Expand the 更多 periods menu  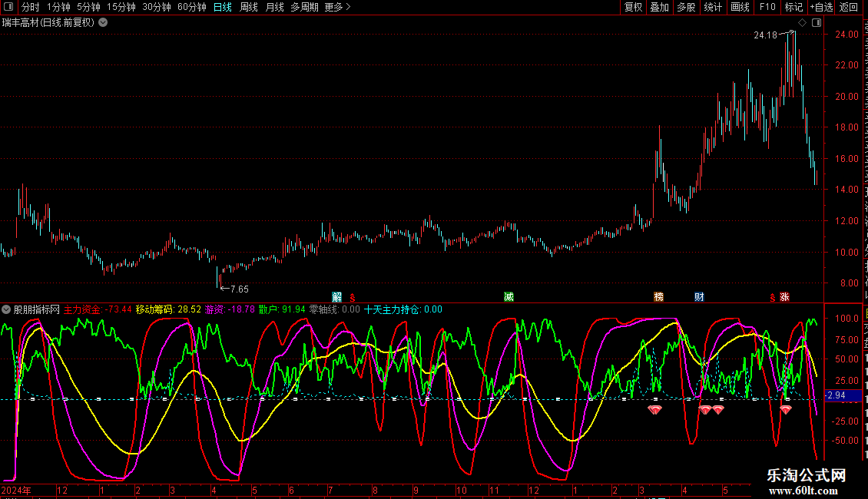click(338, 7)
